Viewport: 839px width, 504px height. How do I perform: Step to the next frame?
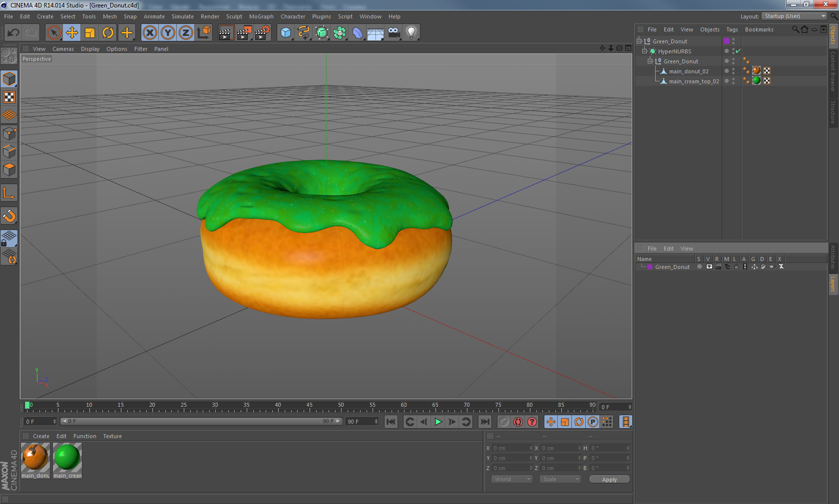pyautogui.click(x=452, y=422)
